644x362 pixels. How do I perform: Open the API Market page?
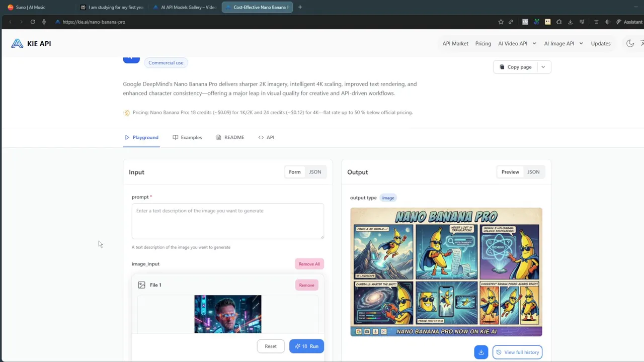(x=455, y=44)
